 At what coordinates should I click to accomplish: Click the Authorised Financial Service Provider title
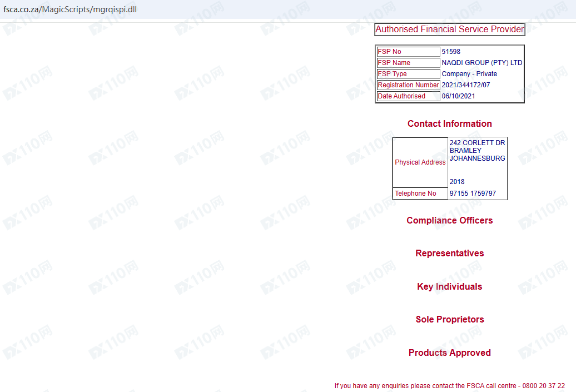[x=449, y=29]
